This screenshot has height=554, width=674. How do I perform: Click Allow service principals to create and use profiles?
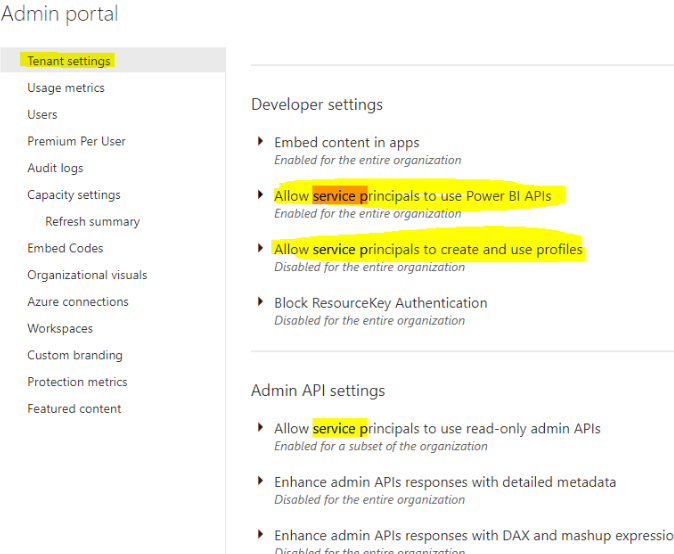point(429,249)
